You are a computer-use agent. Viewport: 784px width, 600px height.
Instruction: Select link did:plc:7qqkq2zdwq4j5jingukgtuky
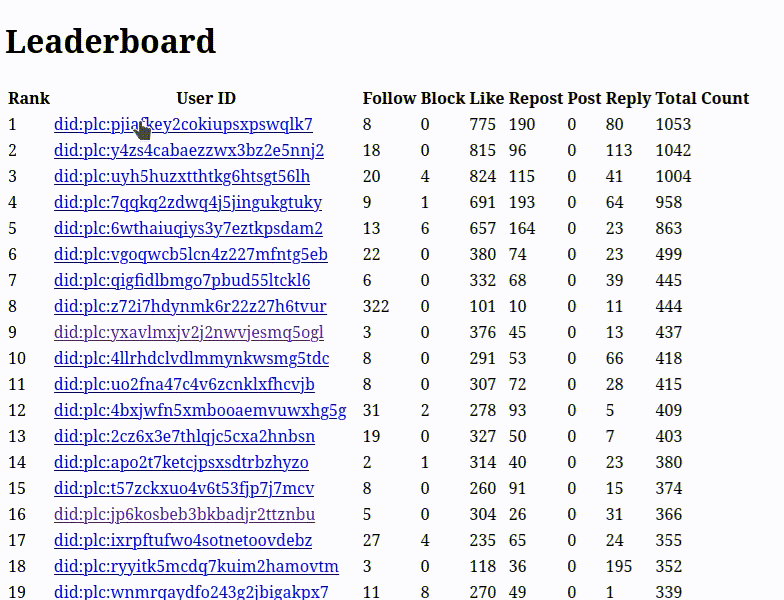tap(188, 203)
